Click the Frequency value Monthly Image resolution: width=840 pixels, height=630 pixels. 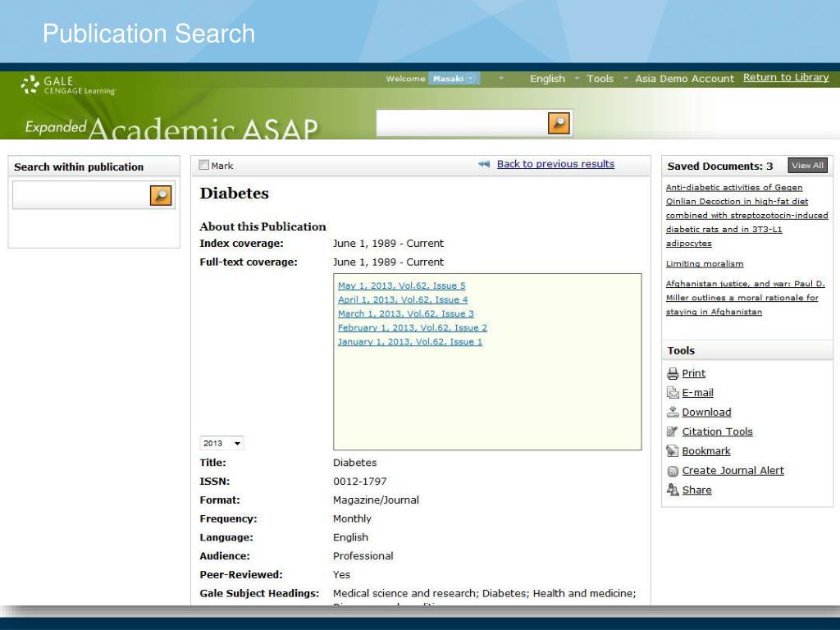[352, 518]
